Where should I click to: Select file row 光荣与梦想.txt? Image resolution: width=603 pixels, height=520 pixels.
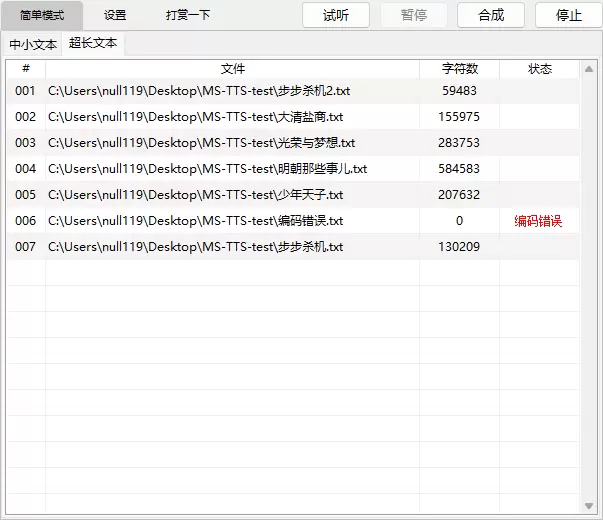(x=293, y=143)
